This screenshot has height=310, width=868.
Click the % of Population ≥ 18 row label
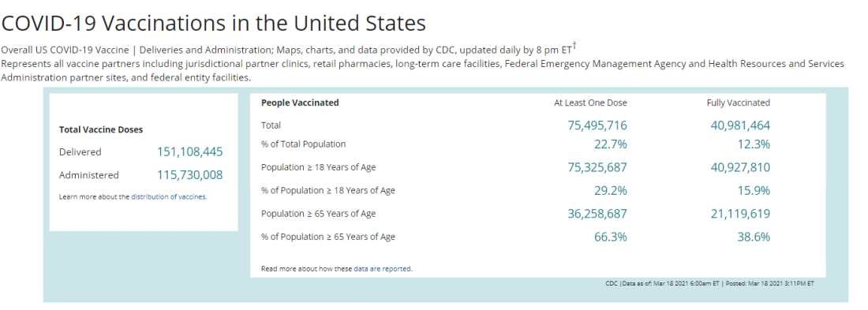[x=328, y=190]
